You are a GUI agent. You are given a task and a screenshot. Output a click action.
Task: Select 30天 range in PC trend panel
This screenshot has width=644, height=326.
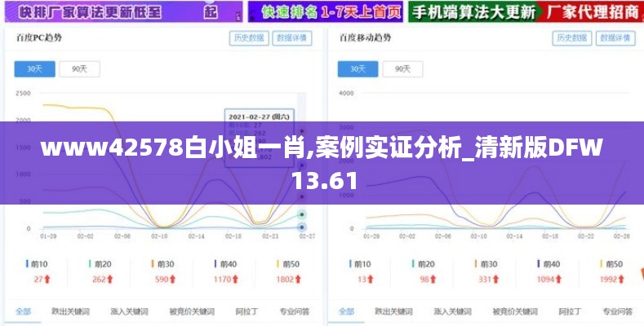pos(34,69)
